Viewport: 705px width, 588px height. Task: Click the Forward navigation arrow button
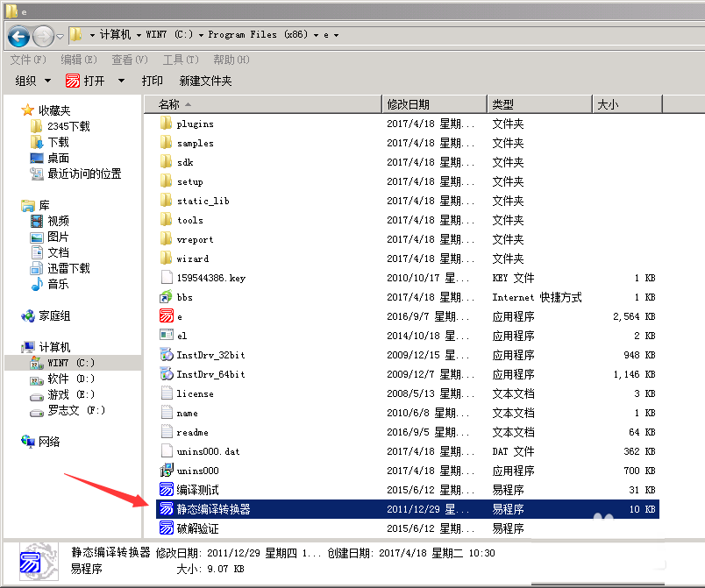pos(44,36)
